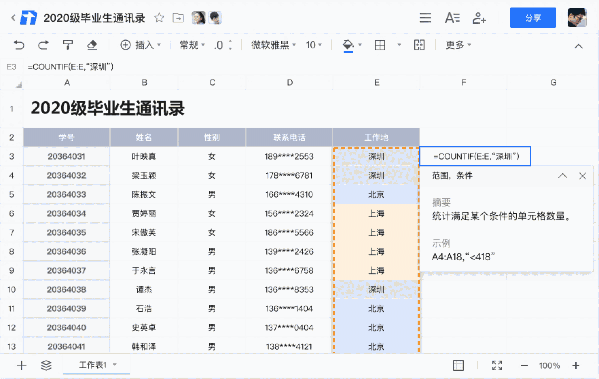
Task: Click the blue 分享 share button
Action: [x=533, y=18]
